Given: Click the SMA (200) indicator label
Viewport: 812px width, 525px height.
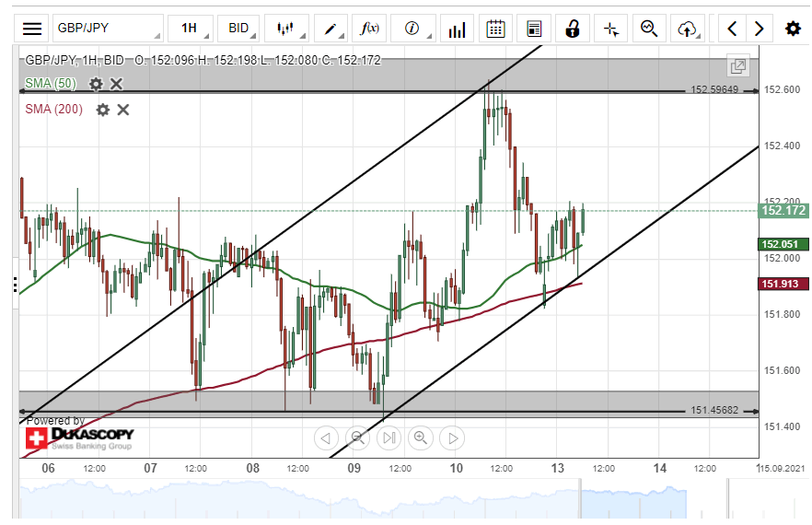Looking at the screenshot, I should pos(53,109).
